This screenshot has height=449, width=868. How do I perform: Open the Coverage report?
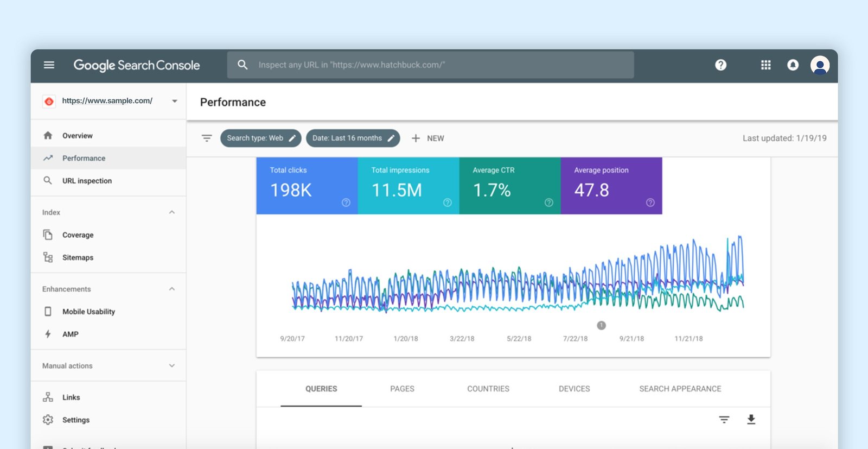tap(108, 235)
